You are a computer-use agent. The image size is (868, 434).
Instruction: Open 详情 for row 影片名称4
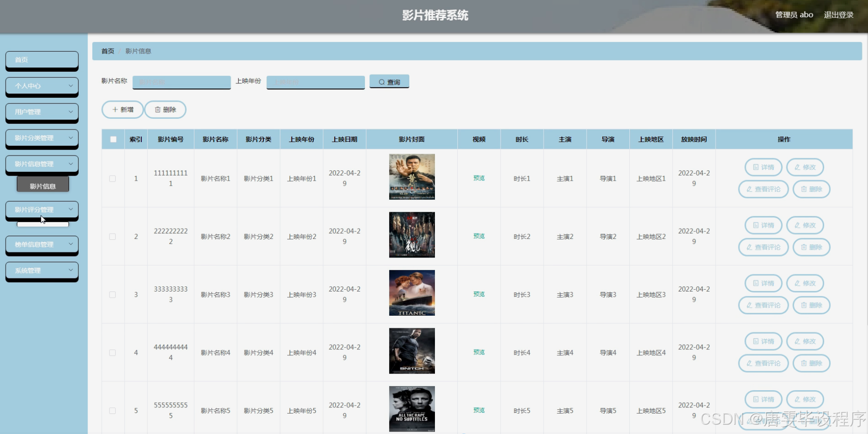[764, 341]
